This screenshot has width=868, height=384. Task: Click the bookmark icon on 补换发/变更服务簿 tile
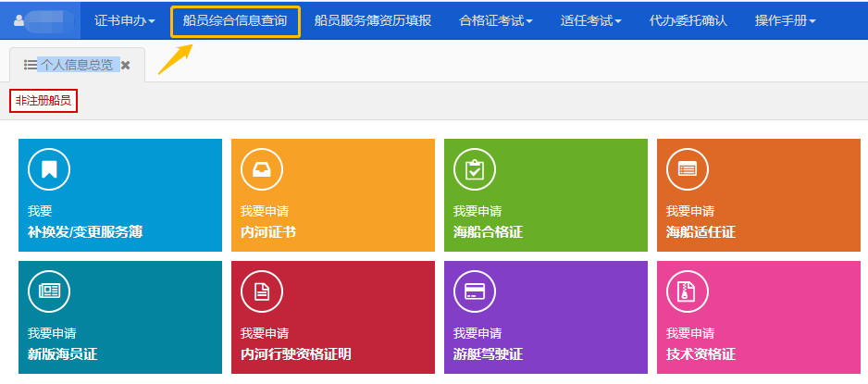(49, 169)
